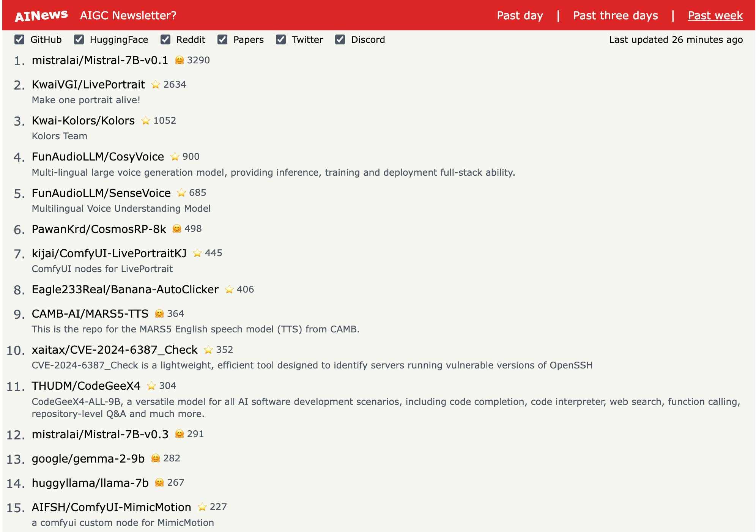Image resolution: width=756 pixels, height=532 pixels.
Task: Open kijai/ComfyUI-LivePortraitKJ link
Action: pyautogui.click(x=109, y=253)
